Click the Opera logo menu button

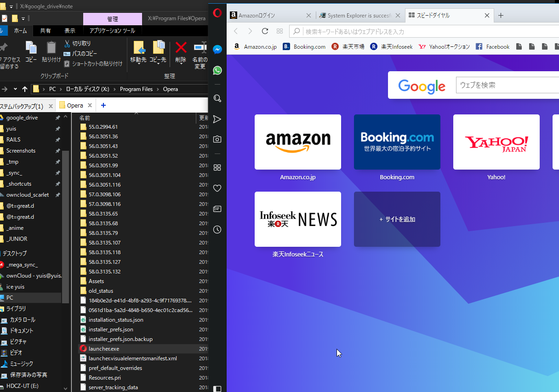click(217, 13)
